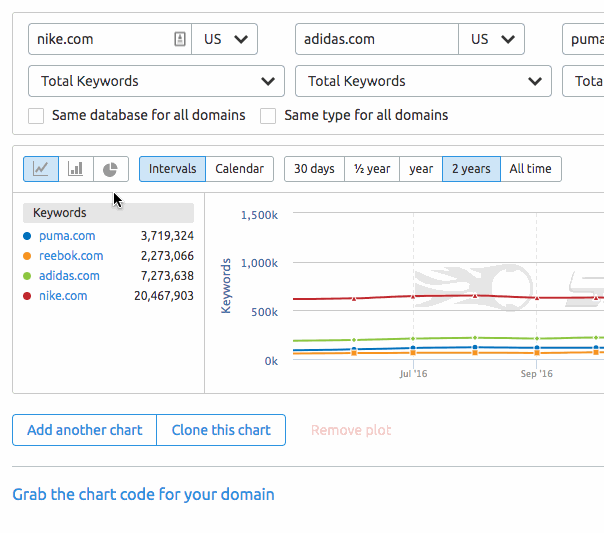Image resolution: width=604 pixels, height=533 pixels.
Task: Open puma.com legend link
Action: [x=67, y=236]
